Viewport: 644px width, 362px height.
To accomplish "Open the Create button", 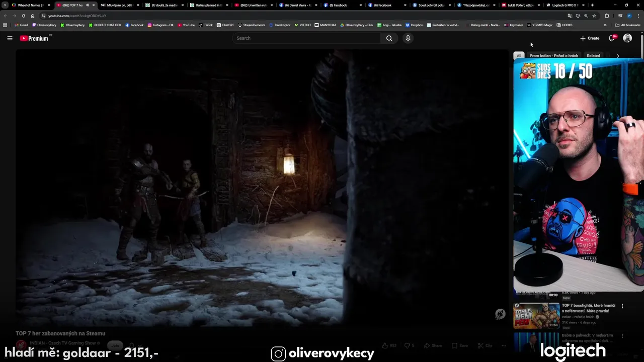I will pyautogui.click(x=590, y=38).
